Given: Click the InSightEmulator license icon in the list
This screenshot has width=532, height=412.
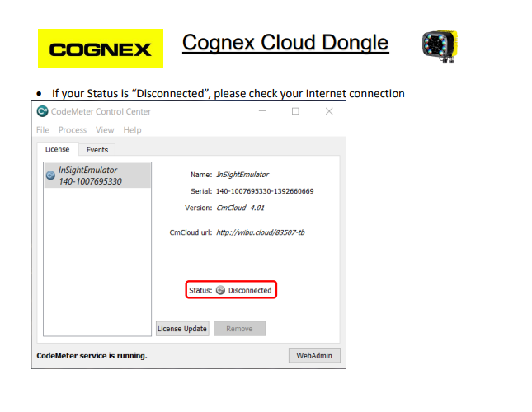Looking at the screenshot, I should [x=50, y=176].
